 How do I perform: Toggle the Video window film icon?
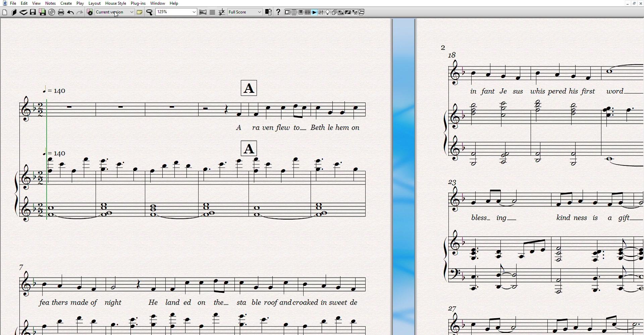[348, 12]
